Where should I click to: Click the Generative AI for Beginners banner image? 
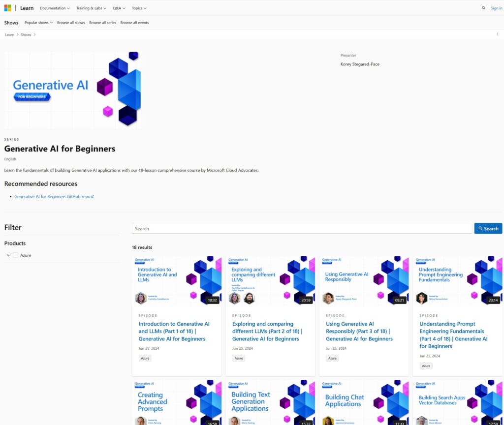coord(73,90)
